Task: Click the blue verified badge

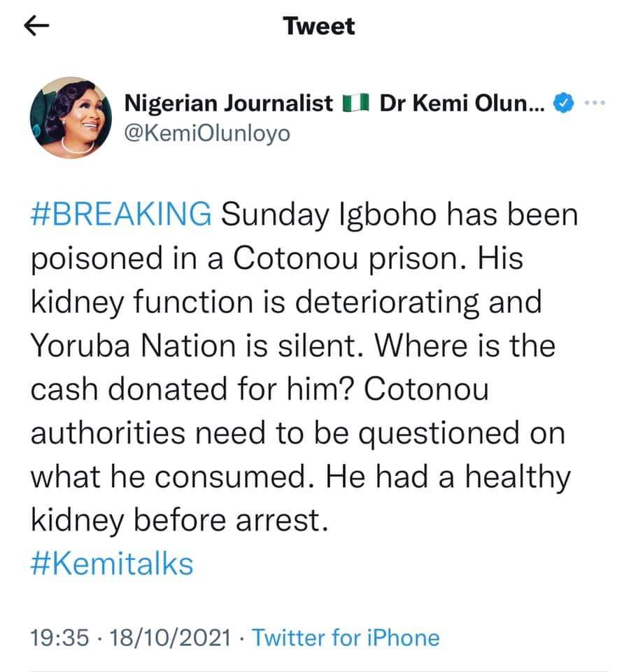Action: click(562, 104)
